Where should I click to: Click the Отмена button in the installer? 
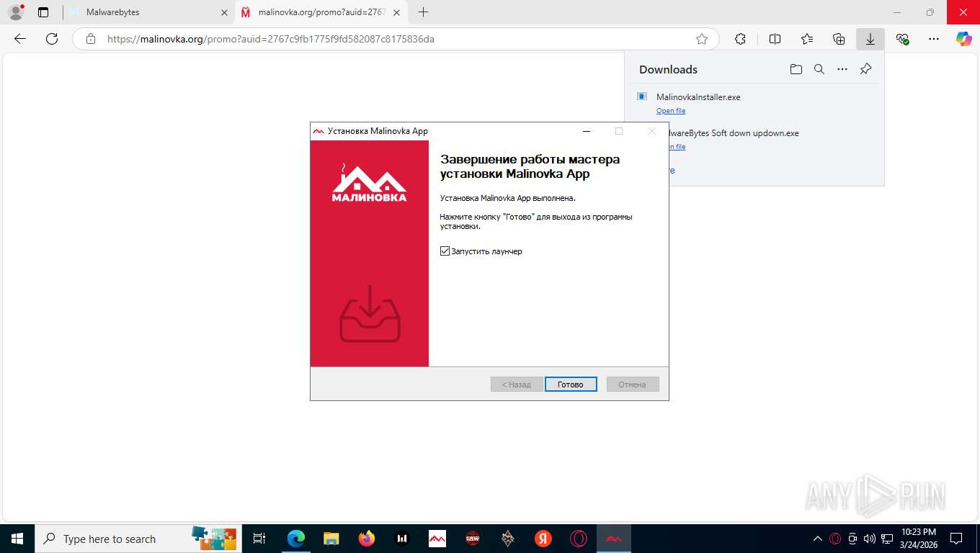pyautogui.click(x=633, y=385)
